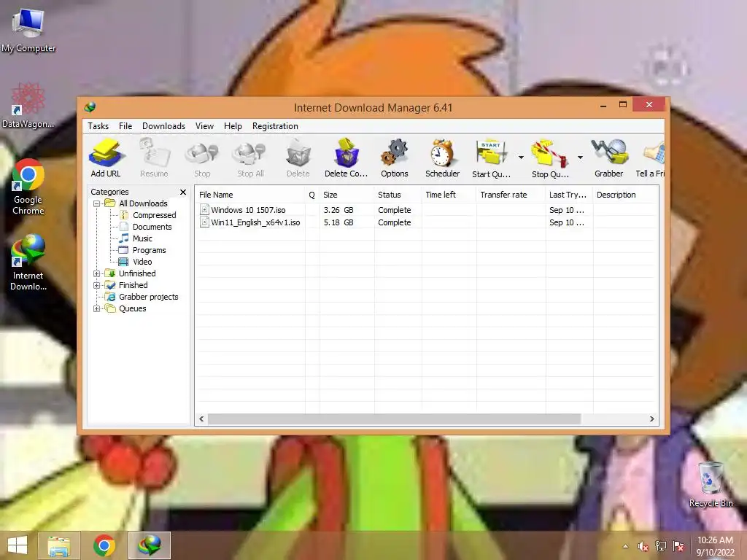Click the Delete toolbar icon
747x560 pixels.
298,158
